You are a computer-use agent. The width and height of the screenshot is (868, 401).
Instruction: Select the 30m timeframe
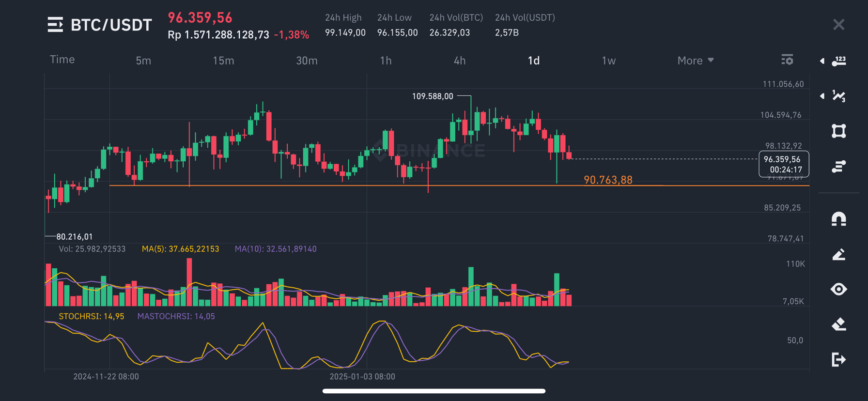307,61
